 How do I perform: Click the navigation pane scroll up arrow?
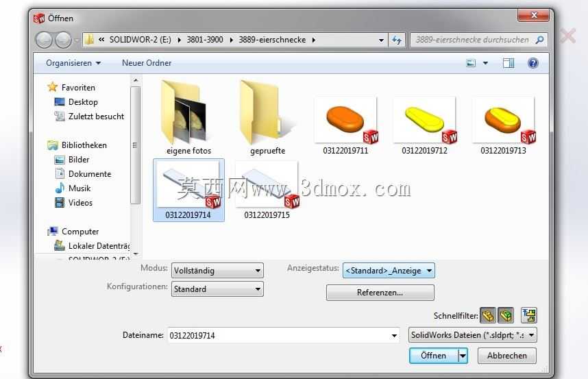pyautogui.click(x=136, y=80)
